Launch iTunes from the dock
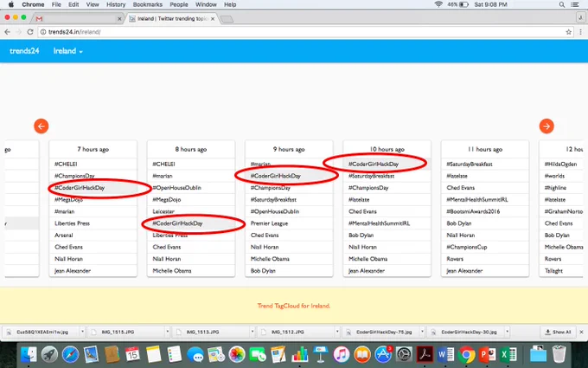 (x=342, y=354)
